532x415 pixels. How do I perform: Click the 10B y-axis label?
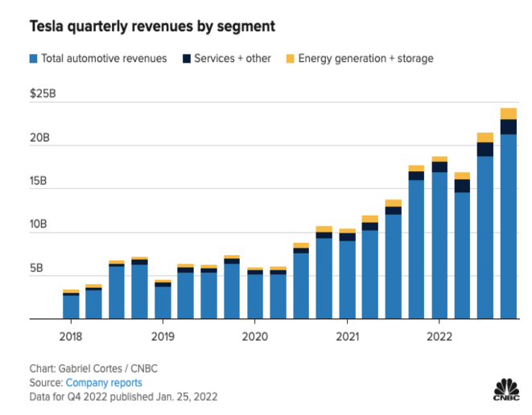(x=38, y=224)
